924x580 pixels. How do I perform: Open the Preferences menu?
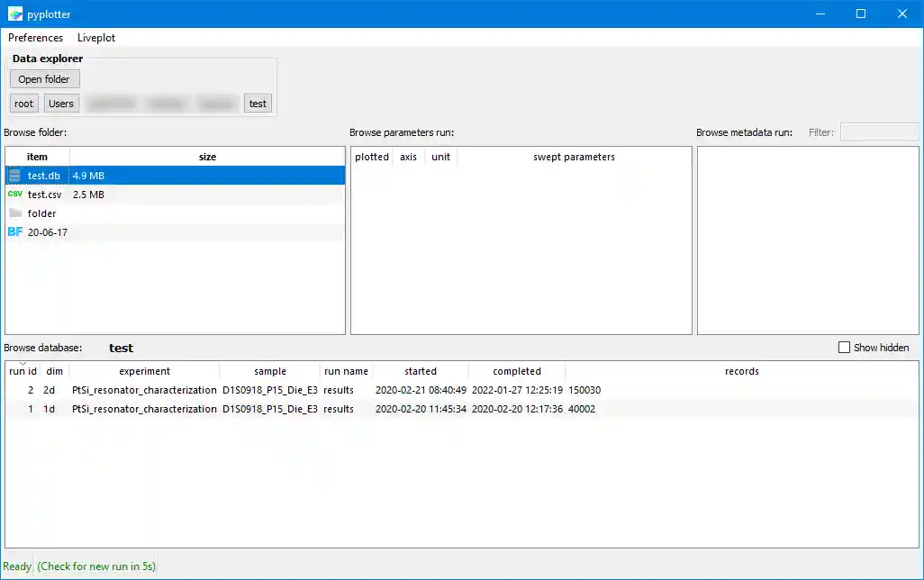[35, 38]
